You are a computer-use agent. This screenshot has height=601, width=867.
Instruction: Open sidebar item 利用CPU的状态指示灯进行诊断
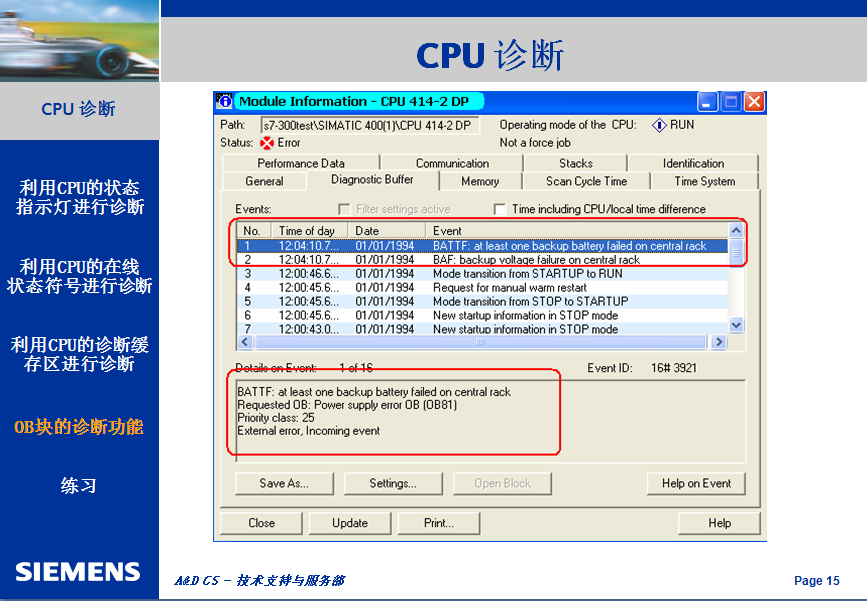click(x=80, y=197)
